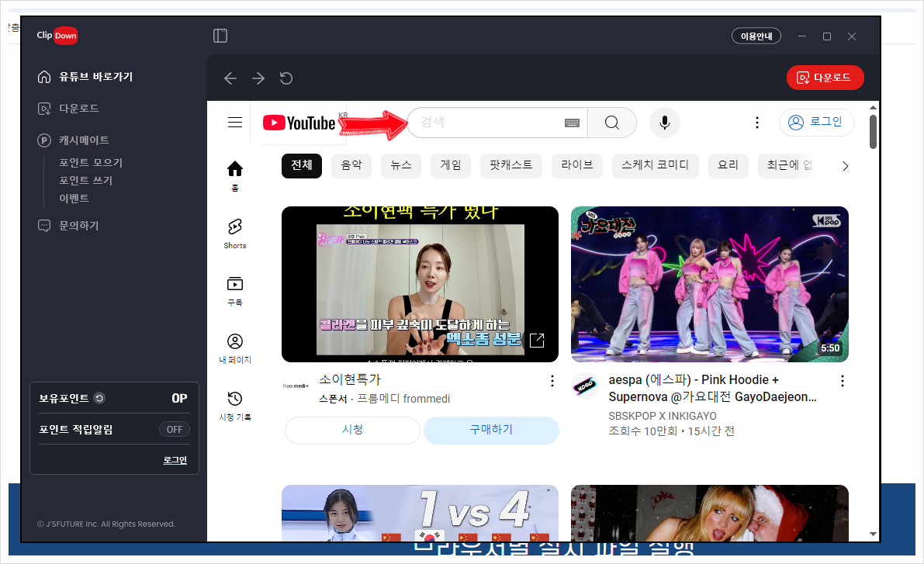Image resolution: width=924 pixels, height=564 pixels.
Task: Open SBSKPOP channel avatar icon
Action: pos(585,386)
